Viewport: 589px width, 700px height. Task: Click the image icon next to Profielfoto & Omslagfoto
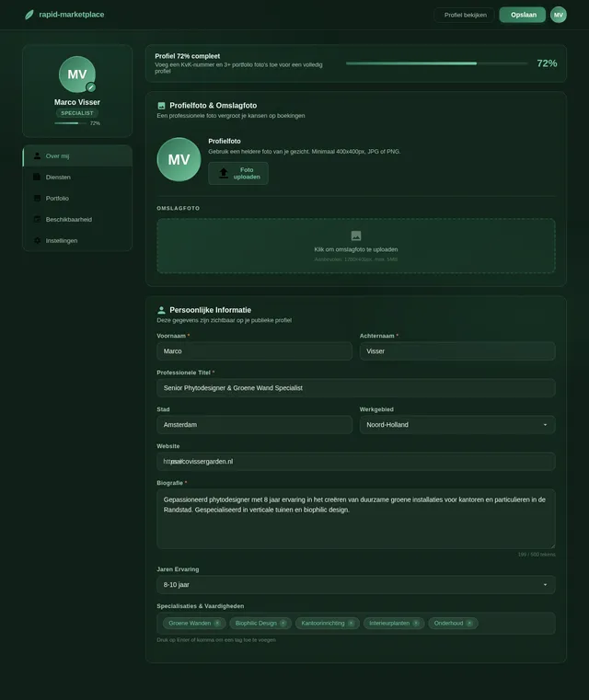pyautogui.click(x=161, y=106)
